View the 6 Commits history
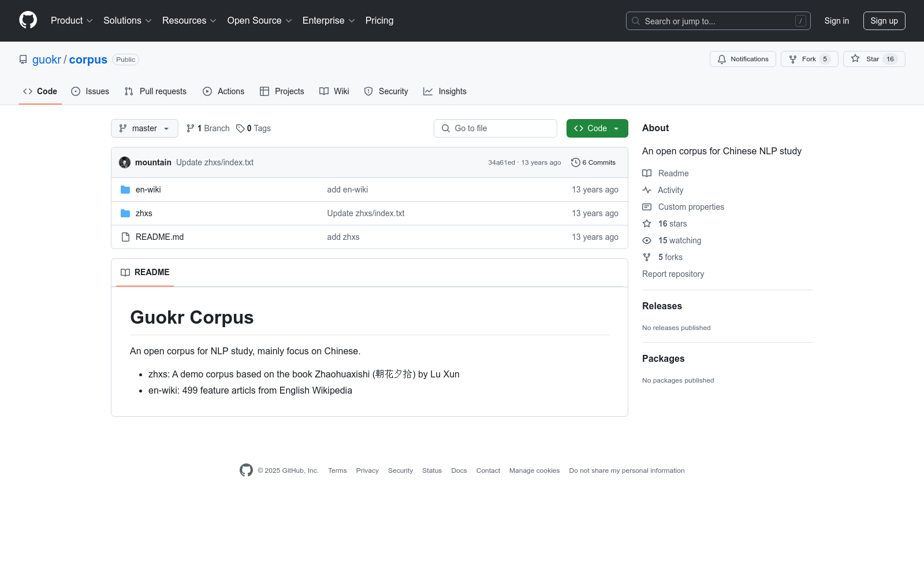This screenshot has width=924, height=578. [x=593, y=162]
